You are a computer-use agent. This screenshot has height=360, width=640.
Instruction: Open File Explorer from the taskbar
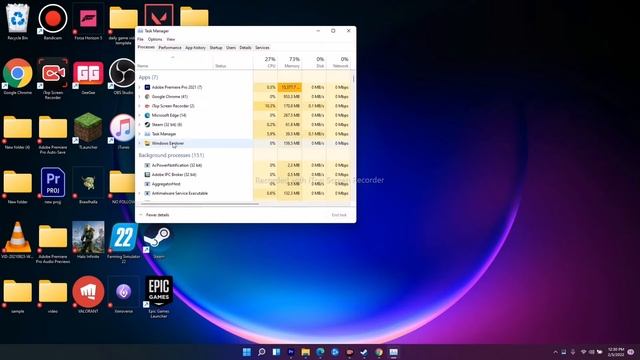[x=305, y=352]
